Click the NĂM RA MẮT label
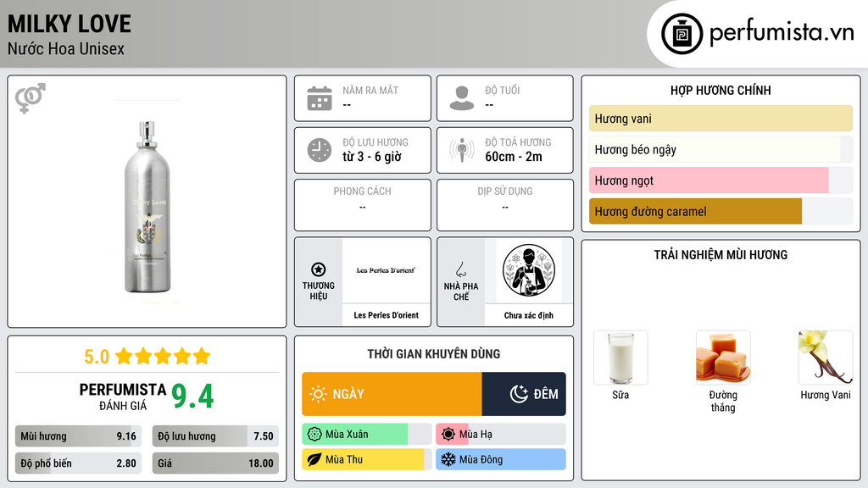Viewport: 868px width, 488px height. (x=370, y=90)
